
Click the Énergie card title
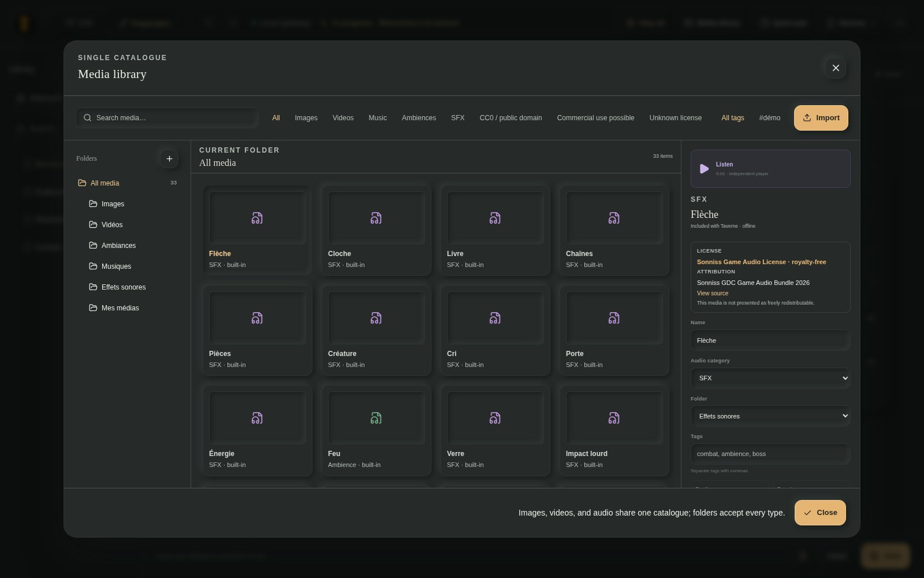click(222, 454)
